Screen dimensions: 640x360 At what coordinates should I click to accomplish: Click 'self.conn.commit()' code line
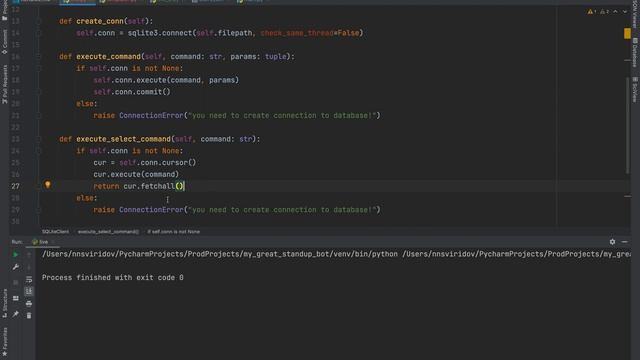(x=132, y=92)
